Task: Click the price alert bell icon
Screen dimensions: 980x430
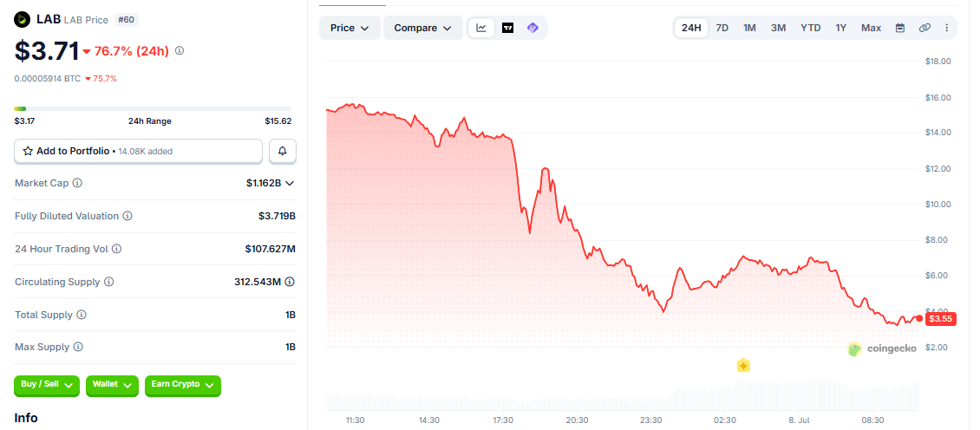Action: click(x=283, y=151)
